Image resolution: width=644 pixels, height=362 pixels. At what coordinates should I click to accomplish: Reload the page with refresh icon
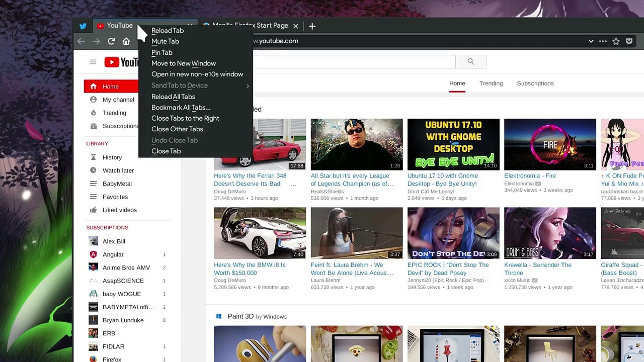[111, 41]
